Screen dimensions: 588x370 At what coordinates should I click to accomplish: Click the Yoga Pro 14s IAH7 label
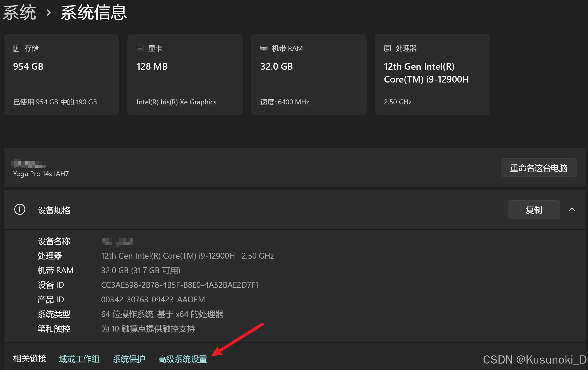point(41,174)
